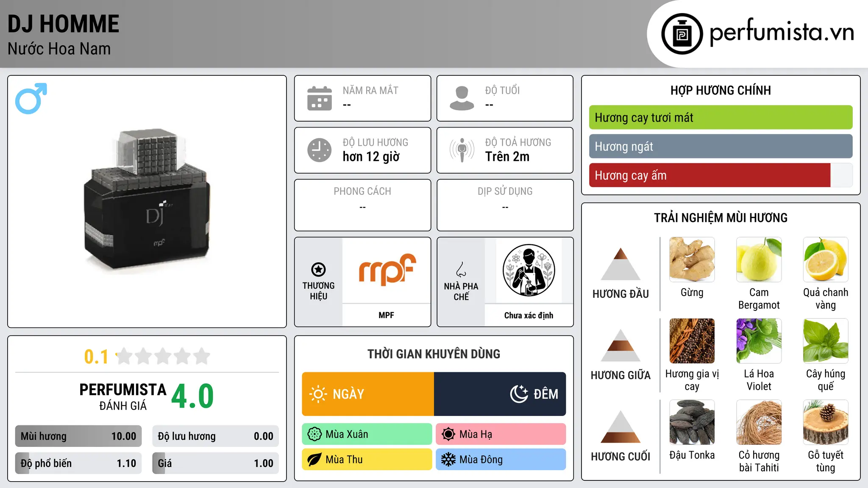The width and height of the screenshot is (868, 488).
Task: Click the person icon beside Độ tuổi
Action: (x=462, y=98)
